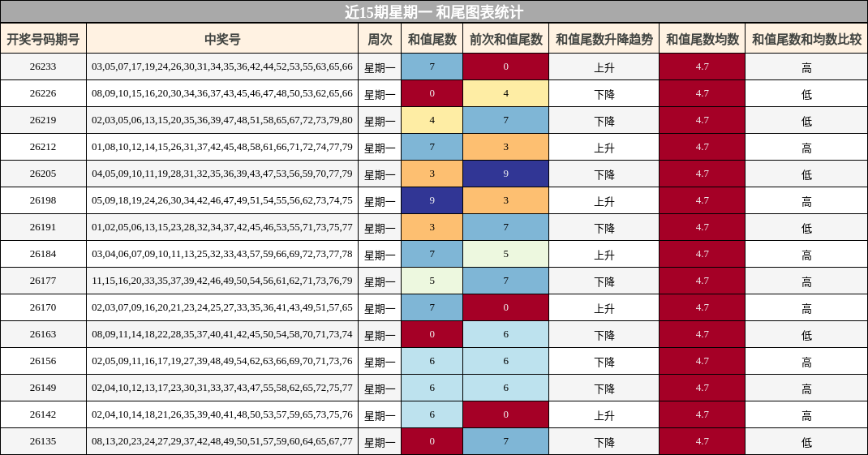Click the 和值尾数和均数比较 column header
Viewport: 868px width, 455px height.
coord(806,39)
